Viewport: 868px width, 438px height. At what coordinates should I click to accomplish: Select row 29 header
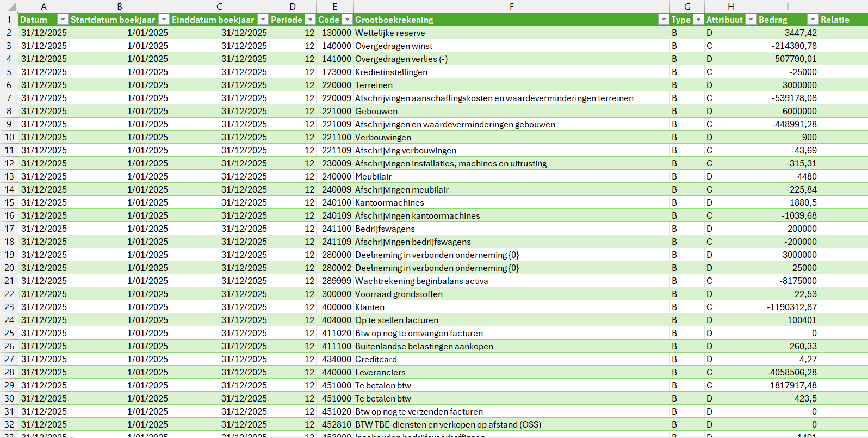(x=9, y=385)
